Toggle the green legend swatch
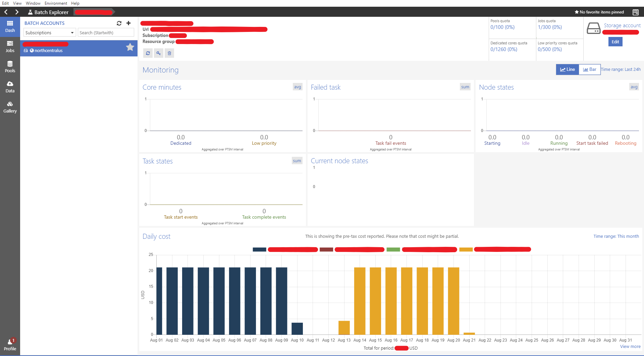 (393, 250)
